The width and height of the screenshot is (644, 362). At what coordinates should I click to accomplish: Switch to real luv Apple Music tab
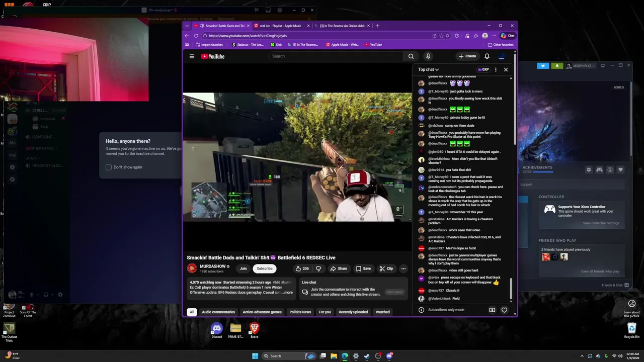281,26
